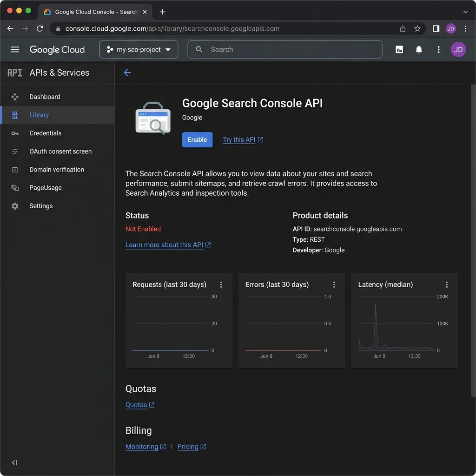
Task: Open the Try this API link
Action: click(x=243, y=139)
